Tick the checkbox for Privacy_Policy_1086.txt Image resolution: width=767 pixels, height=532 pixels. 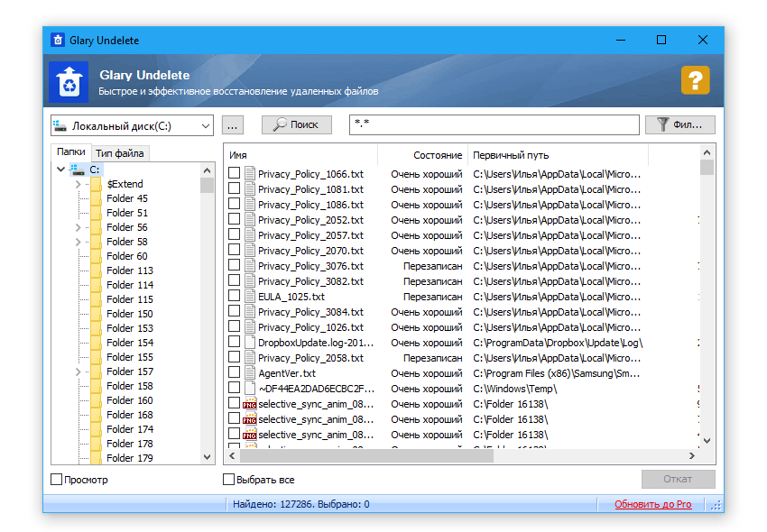coord(235,204)
